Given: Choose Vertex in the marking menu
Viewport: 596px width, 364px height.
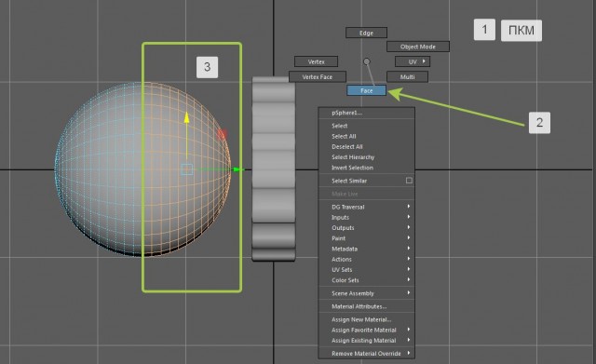Looking at the screenshot, I should [316, 61].
